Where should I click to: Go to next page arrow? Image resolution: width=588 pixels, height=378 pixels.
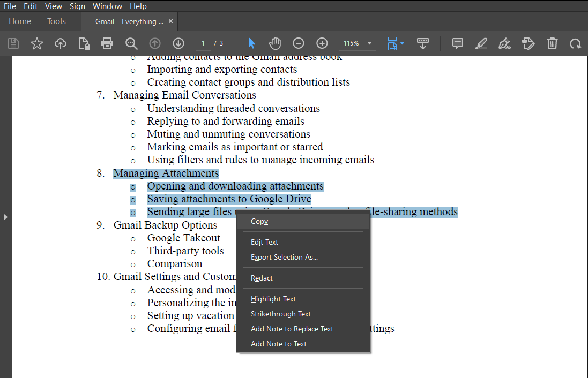[178, 43]
